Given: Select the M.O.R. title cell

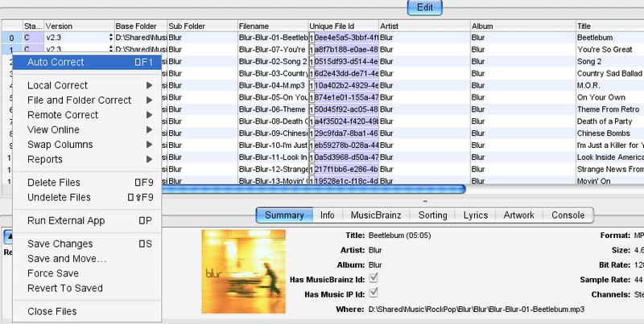Looking at the screenshot, I should [x=610, y=86].
